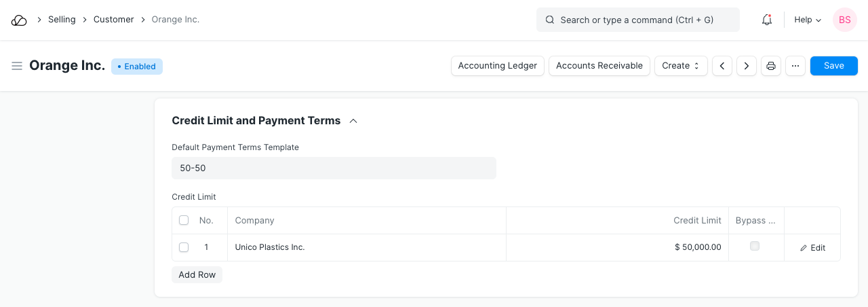Image resolution: width=868 pixels, height=307 pixels.
Task: Select all rows in Credit Limit table
Action: coord(184,221)
